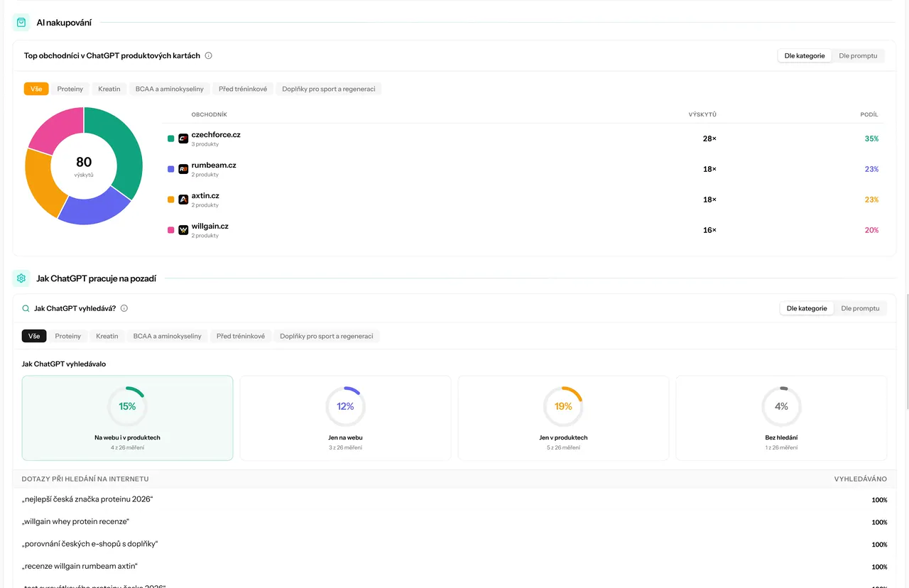Click the 35% share value
The image size is (909, 588).
tap(871, 138)
